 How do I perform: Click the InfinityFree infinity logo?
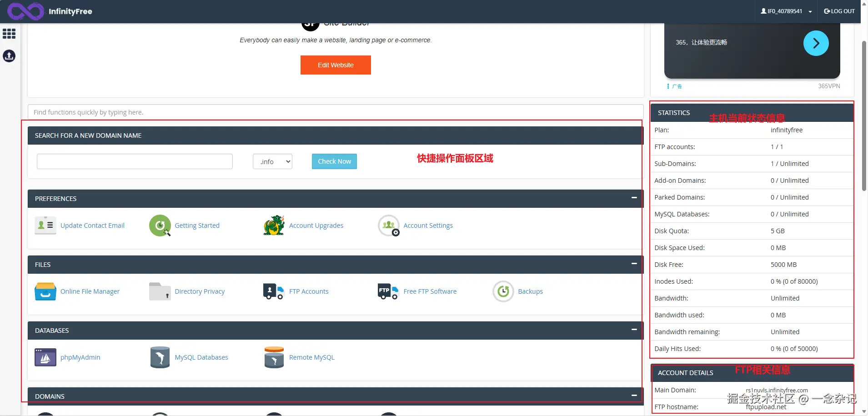(25, 11)
